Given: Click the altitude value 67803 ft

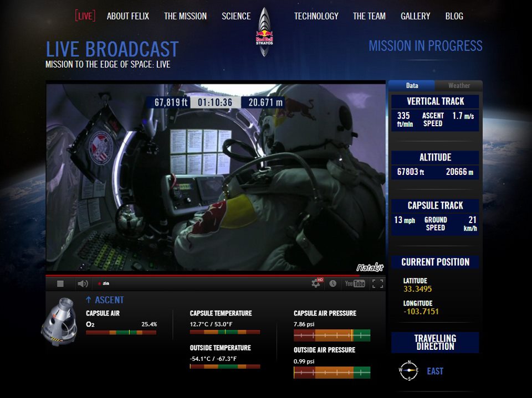Looking at the screenshot, I should click(411, 172).
